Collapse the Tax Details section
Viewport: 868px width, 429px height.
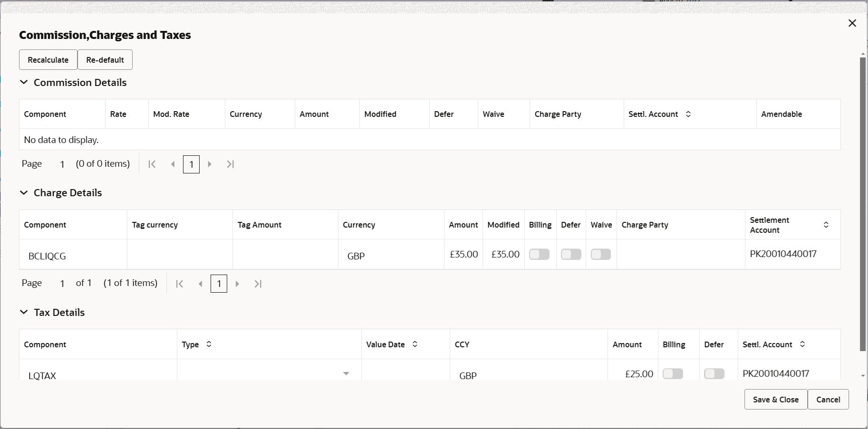point(24,312)
